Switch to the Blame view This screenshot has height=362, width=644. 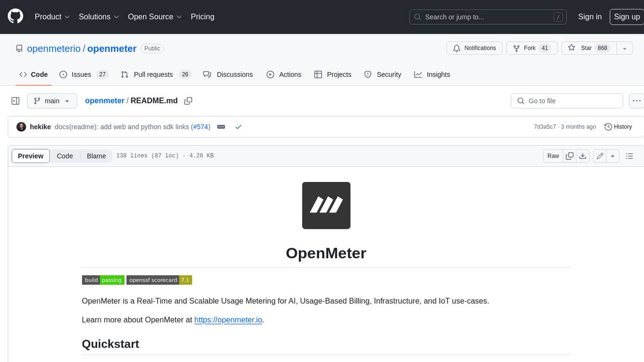96,156
